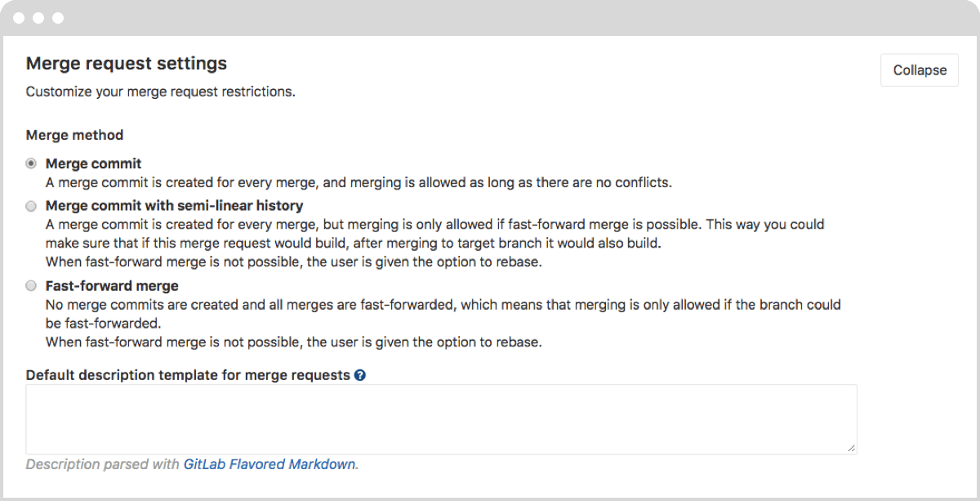Collapse the Merge request settings section

[919, 69]
